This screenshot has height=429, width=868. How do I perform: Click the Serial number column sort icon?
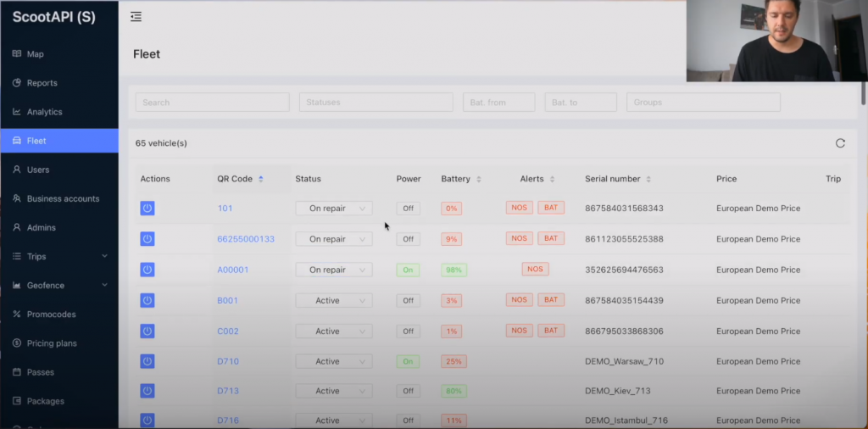point(648,179)
